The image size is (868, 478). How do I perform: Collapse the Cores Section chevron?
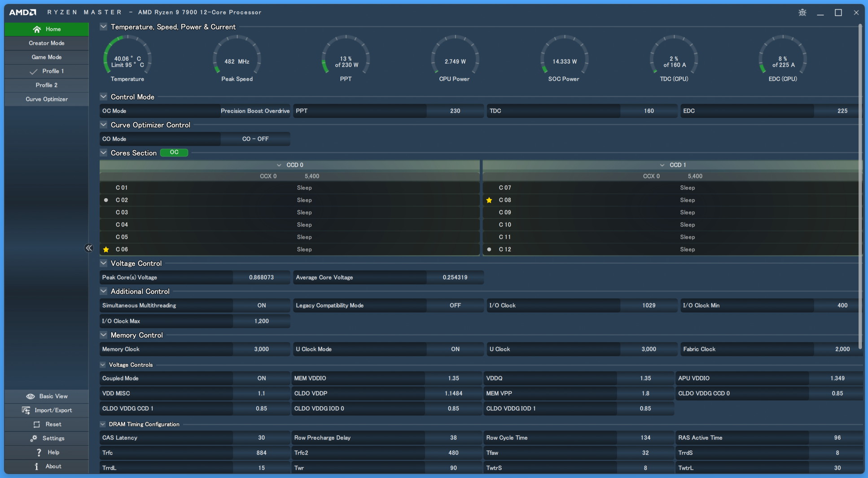click(x=104, y=152)
